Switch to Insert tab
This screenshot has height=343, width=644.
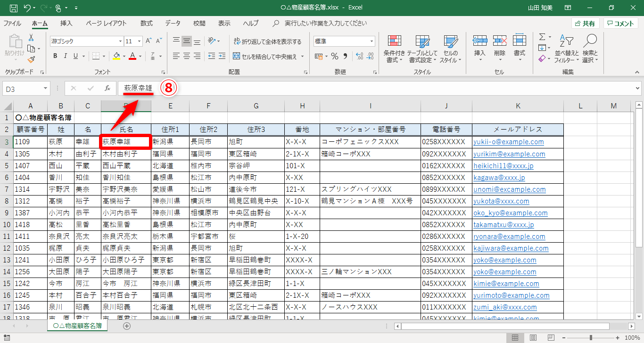(66, 23)
